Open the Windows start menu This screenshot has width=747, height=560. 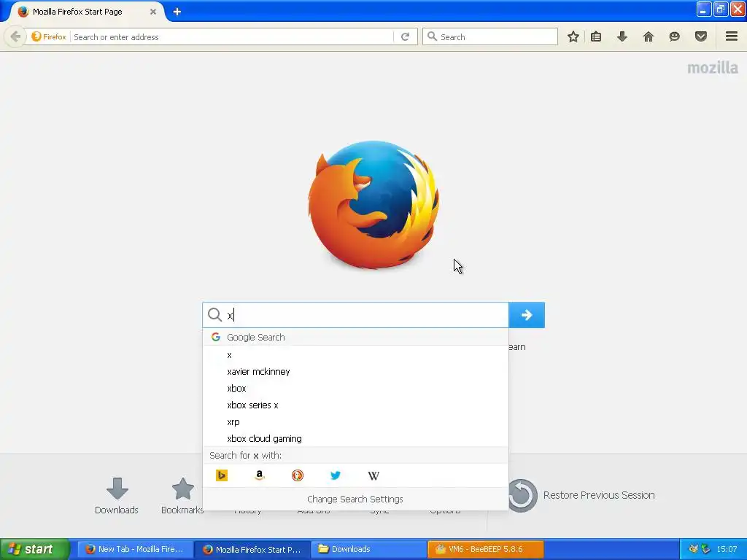pyautogui.click(x=34, y=549)
